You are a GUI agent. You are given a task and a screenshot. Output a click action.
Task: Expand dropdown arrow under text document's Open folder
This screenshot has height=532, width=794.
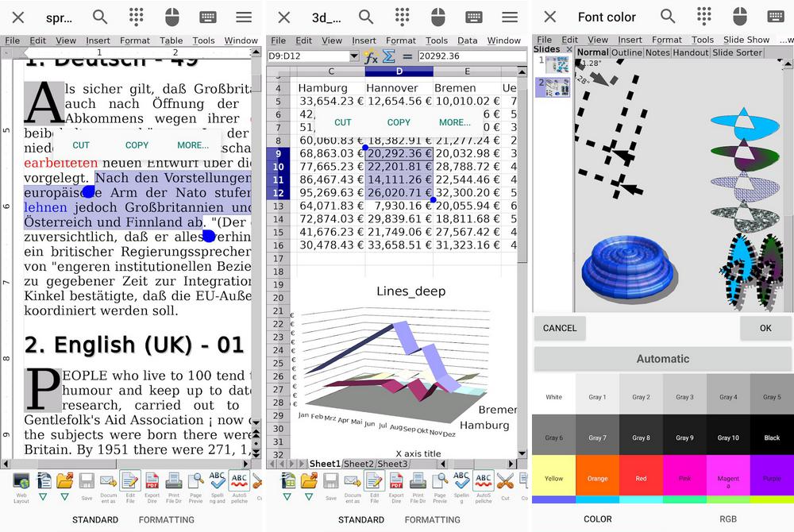click(65, 497)
